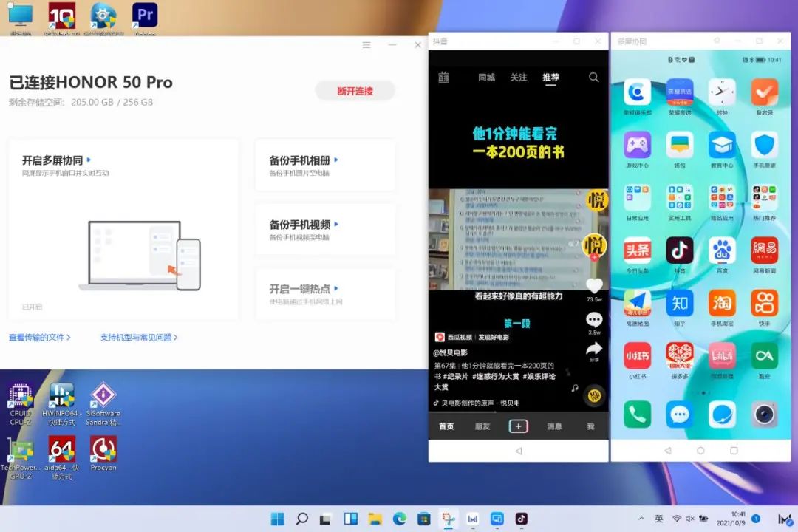
Task: Open comments via the speech bubble icon
Action: (594, 320)
